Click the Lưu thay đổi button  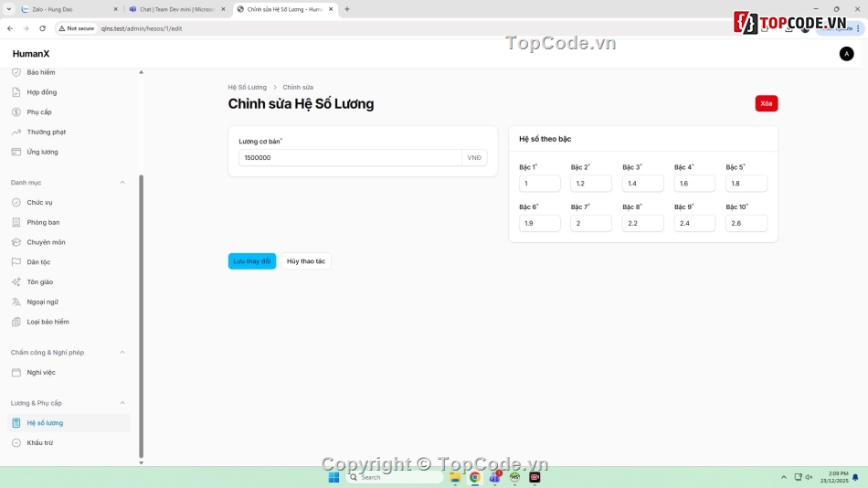pyautogui.click(x=252, y=261)
